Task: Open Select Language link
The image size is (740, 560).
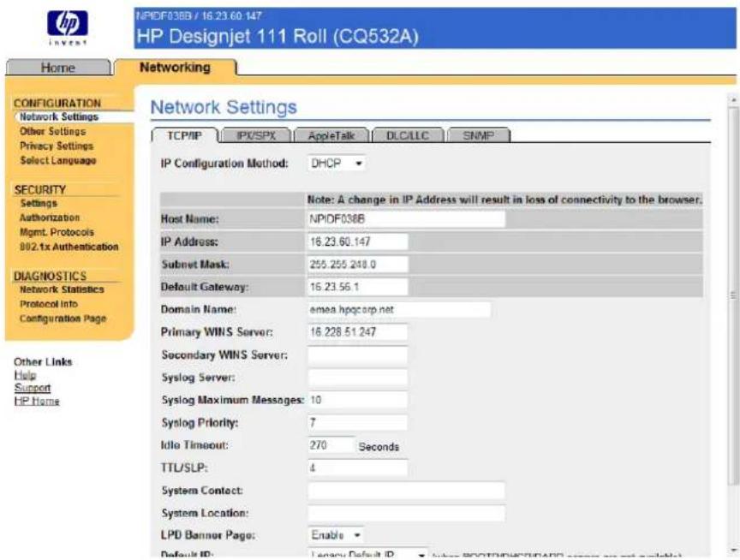Action: click(x=58, y=160)
